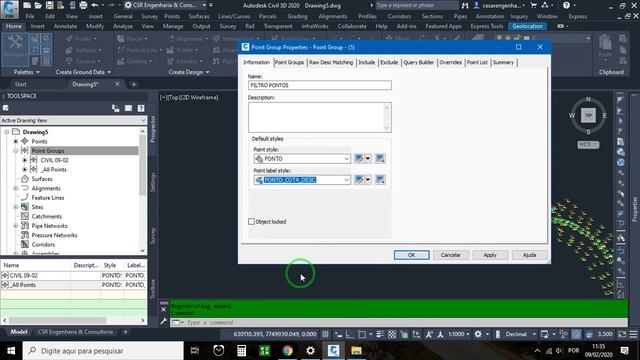Open the Summary tab
This screenshot has width=640, height=360.
[503, 62]
